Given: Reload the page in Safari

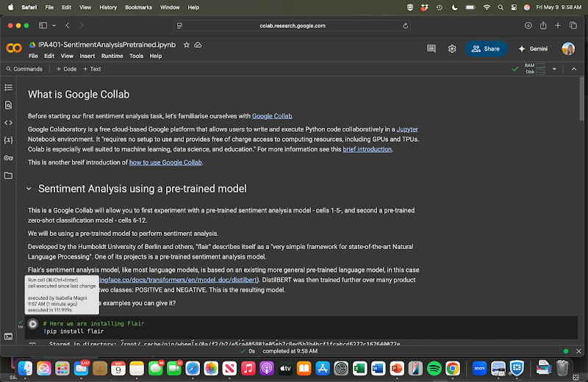Looking at the screenshot, I should [406, 26].
